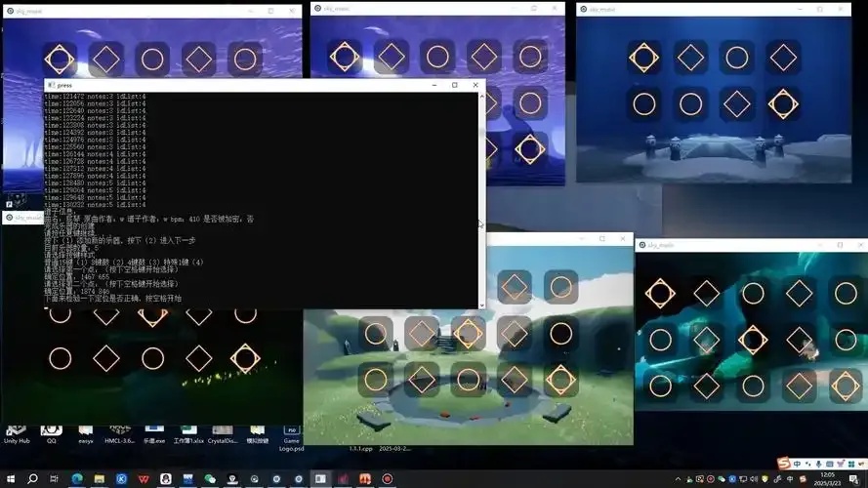This screenshot has width=868, height=488.
Task: Tap last bottom-row note key in blue temple window
Action: (783, 104)
